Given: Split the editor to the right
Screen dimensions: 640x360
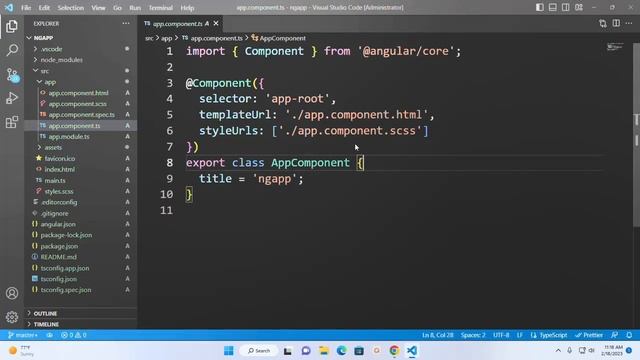Looking at the screenshot, I should point(616,24).
